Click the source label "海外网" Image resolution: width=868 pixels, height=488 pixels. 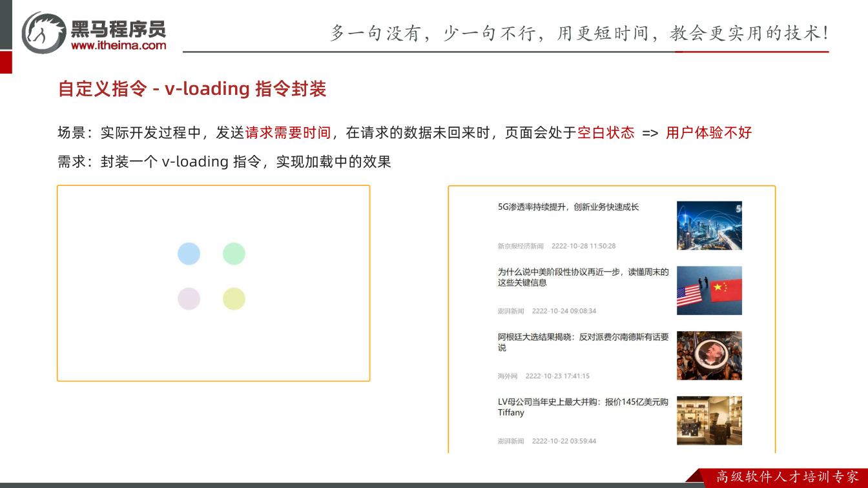[x=508, y=376]
